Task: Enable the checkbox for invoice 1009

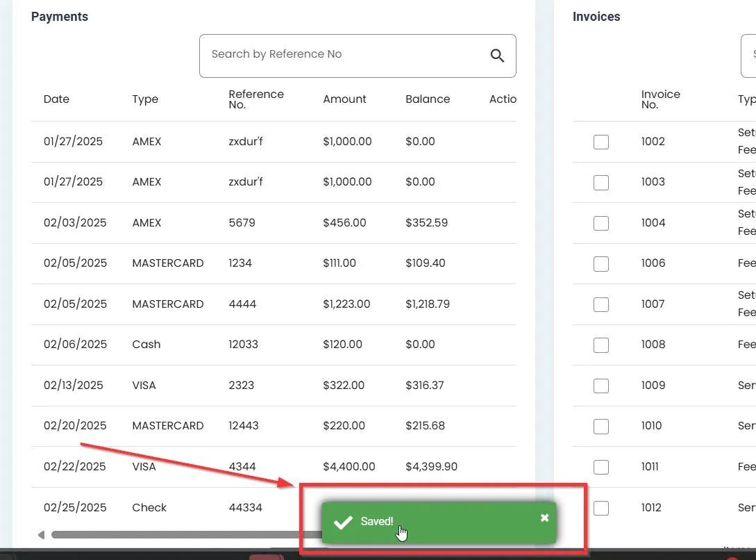Action: (x=601, y=386)
